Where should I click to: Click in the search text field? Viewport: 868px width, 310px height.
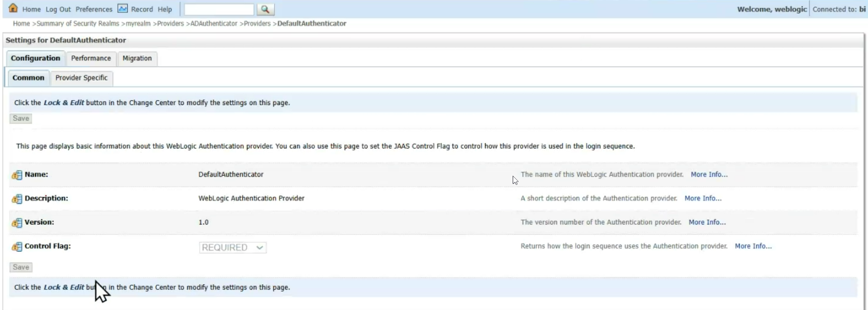219,9
